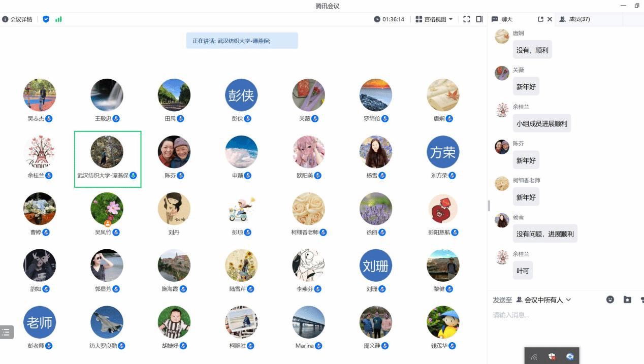
Task: Open the emoji picker in chat
Action: click(610, 300)
